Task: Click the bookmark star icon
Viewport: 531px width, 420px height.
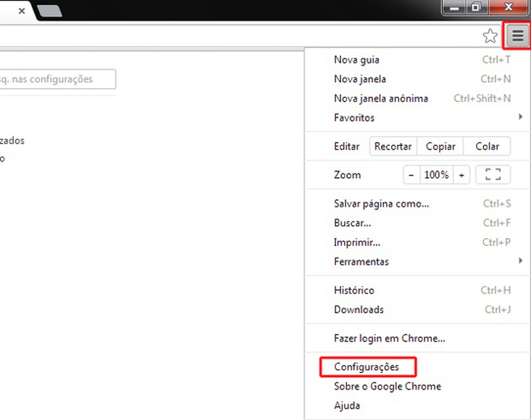Action: (490, 36)
